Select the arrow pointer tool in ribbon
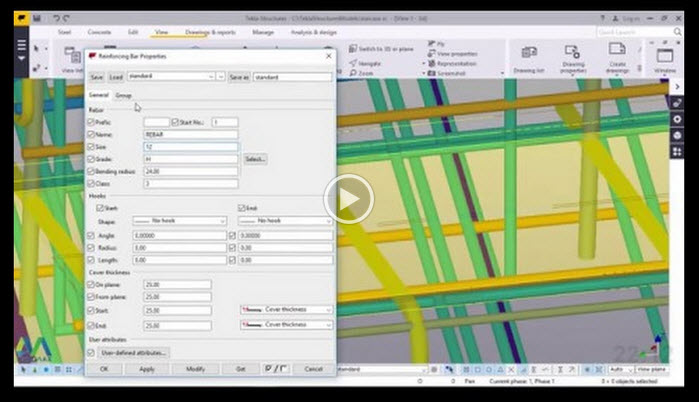This screenshot has height=402, width=699. [37, 48]
